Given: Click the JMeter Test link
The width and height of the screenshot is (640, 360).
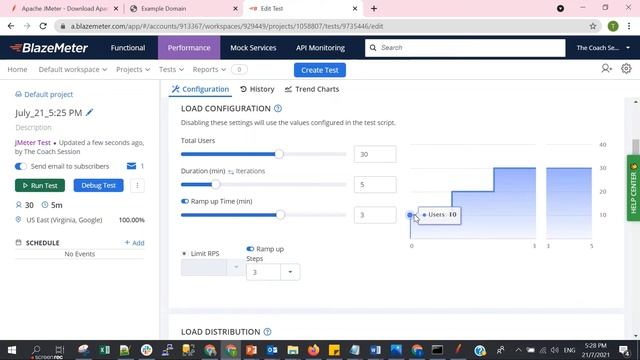Looking at the screenshot, I should click(33, 142).
